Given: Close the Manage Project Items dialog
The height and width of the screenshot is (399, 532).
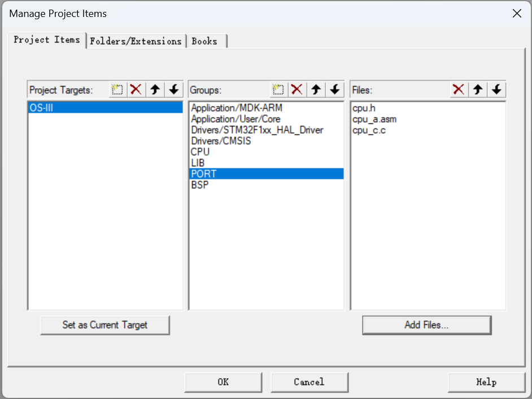Looking at the screenshot, I should (x=517, y=14).
